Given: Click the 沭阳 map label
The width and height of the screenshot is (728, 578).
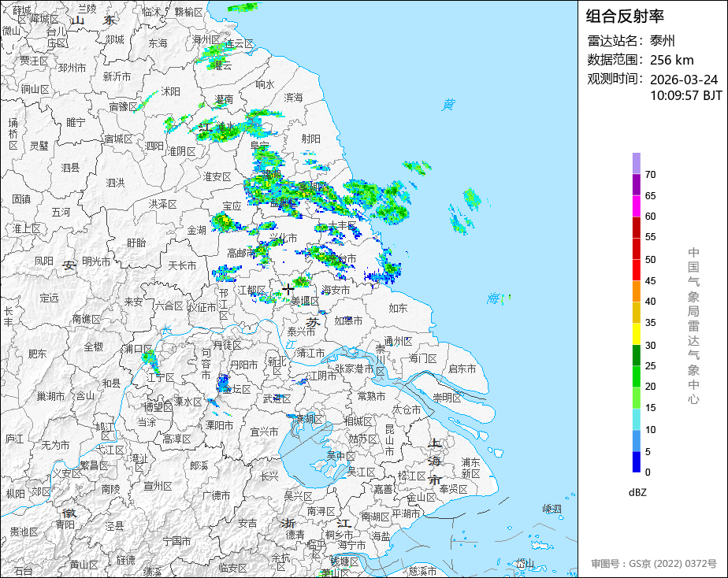Looking at the screenshot, I should (x=170, y=91).
